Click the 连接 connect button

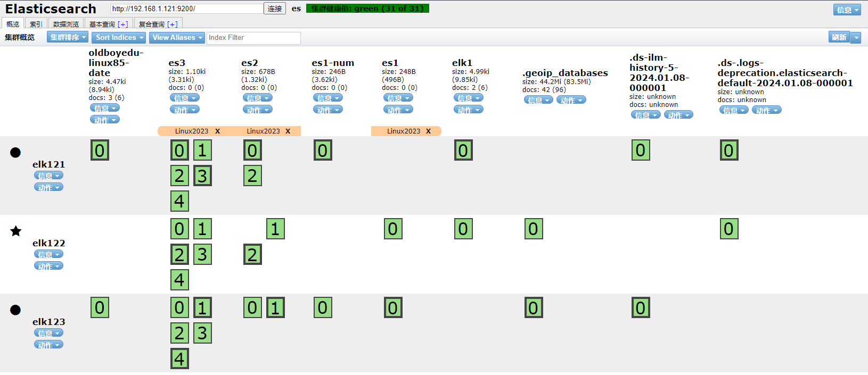275,9
